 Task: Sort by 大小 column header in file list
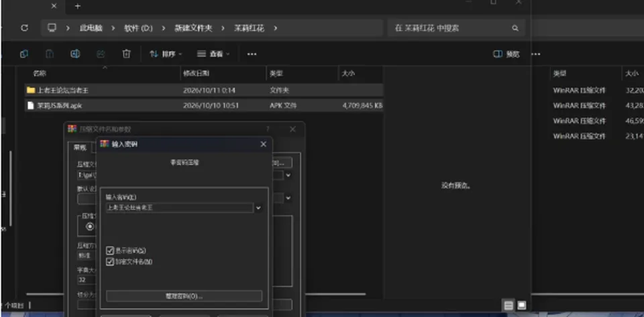(x=348, y=74)
